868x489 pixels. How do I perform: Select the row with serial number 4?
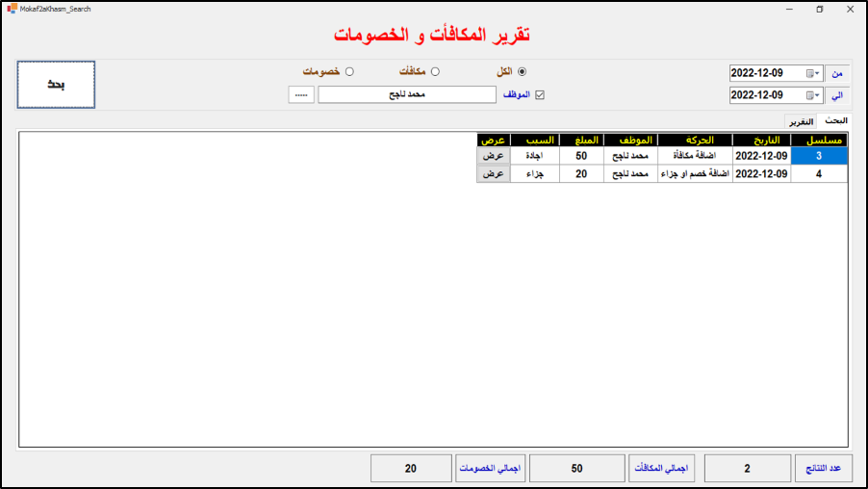pyautogui.click(x=819, y=174)
